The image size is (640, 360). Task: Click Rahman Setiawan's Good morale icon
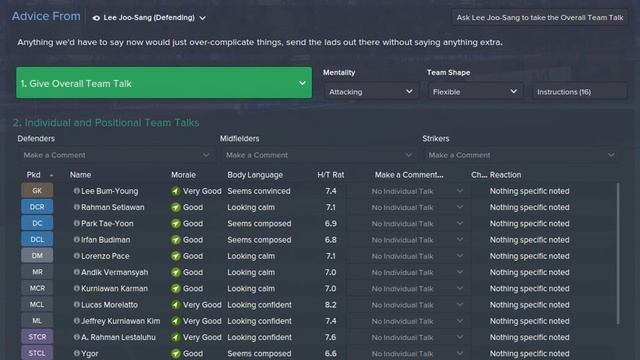176,207
